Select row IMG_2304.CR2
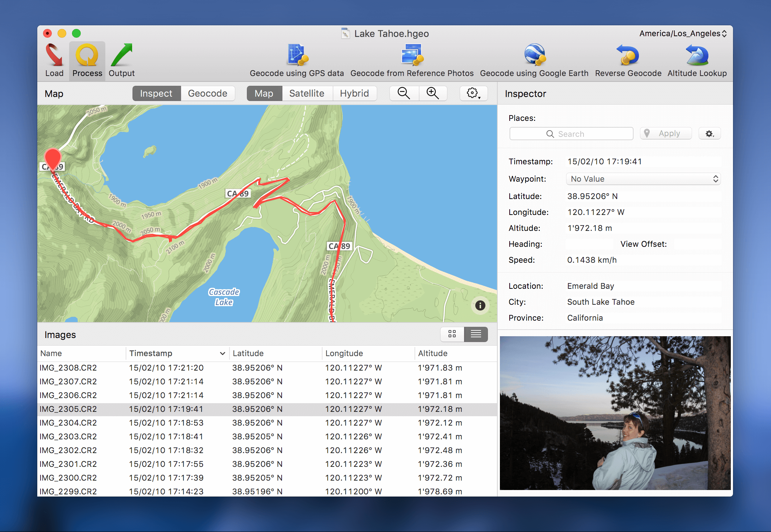 click(x=267, y=423)
